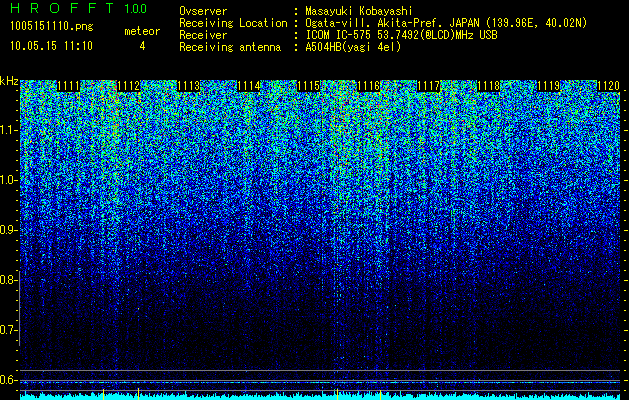
Task: Click the HROFFT program title
Action: pyautogui.click(x=63, y=8)
